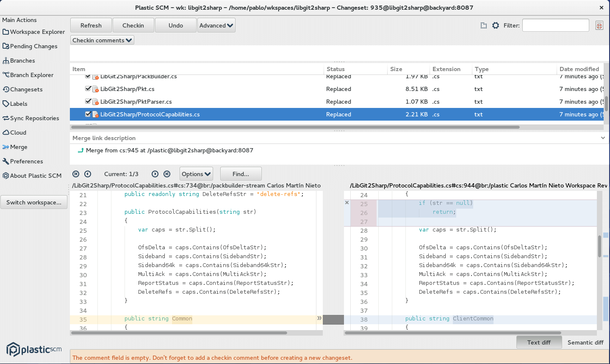Click the file list horizontal scrollbar

295,127
